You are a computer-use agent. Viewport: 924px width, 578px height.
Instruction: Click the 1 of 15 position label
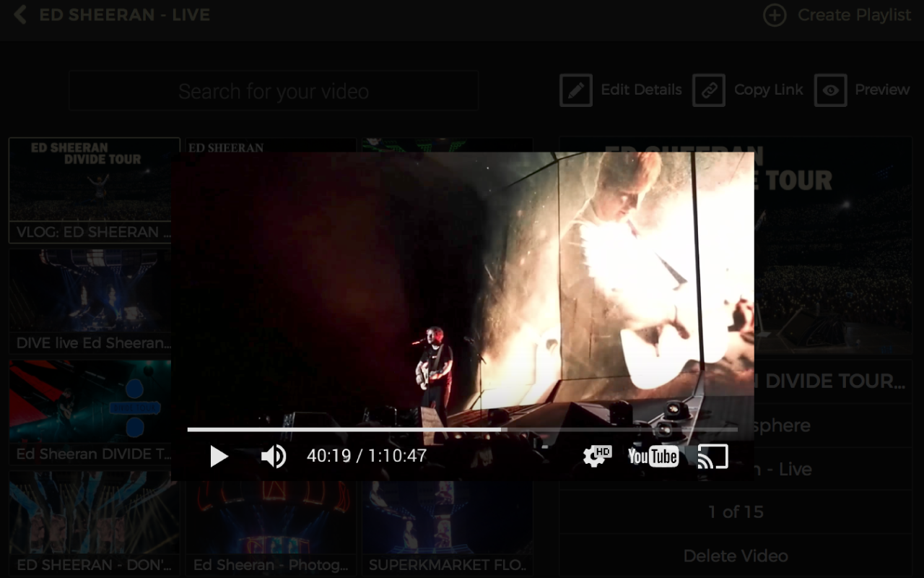click(x=736, y=512)
